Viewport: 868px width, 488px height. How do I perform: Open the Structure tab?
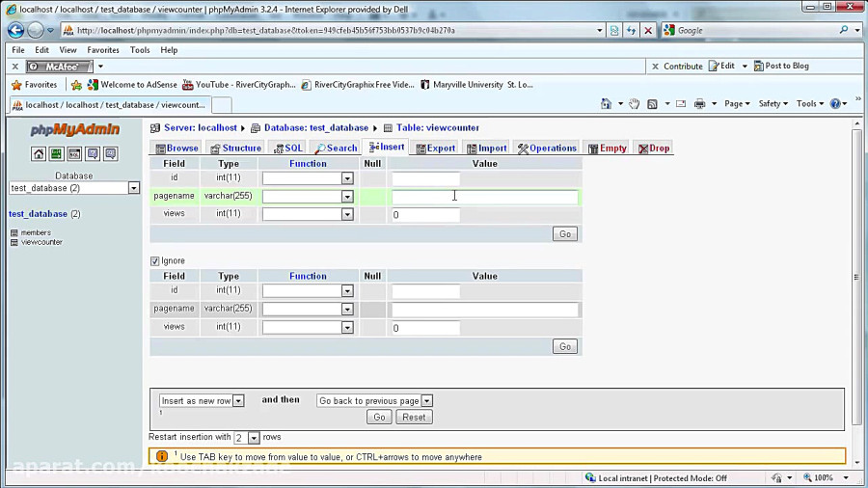(x=236, y=149)
